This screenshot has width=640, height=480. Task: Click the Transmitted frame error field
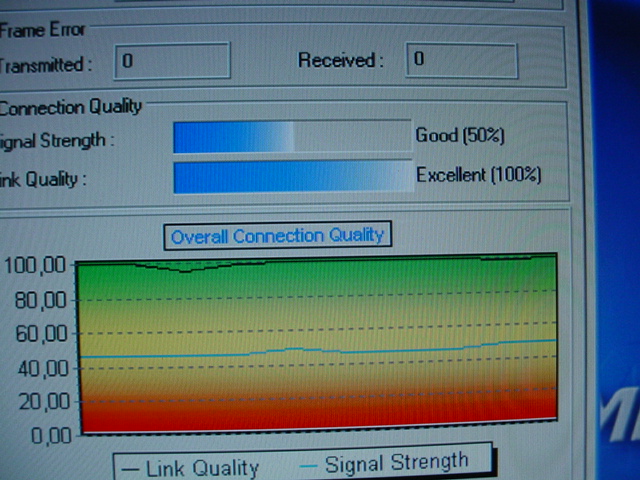click(x=172, y=61)
